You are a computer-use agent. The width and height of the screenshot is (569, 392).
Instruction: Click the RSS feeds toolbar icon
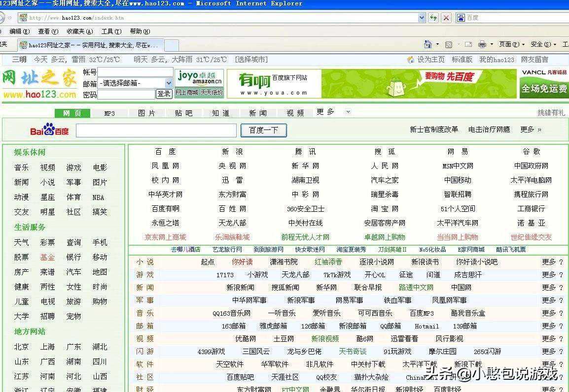pos(448,44)
